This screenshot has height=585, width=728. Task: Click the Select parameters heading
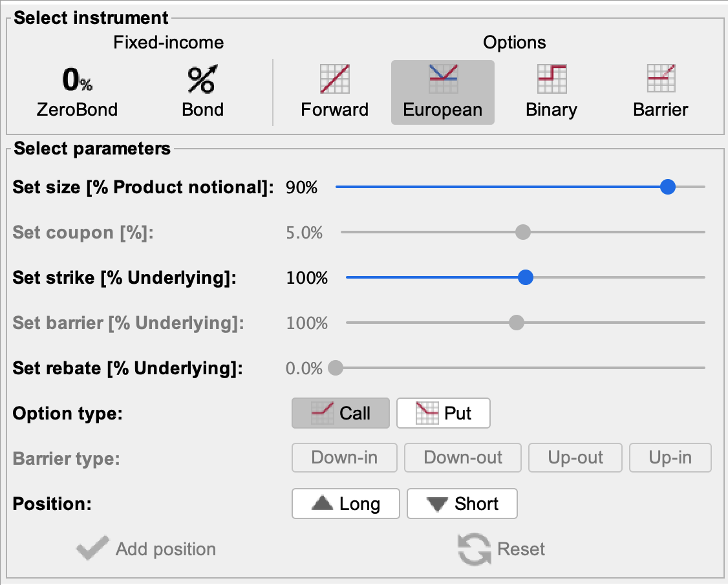(92, 149)
